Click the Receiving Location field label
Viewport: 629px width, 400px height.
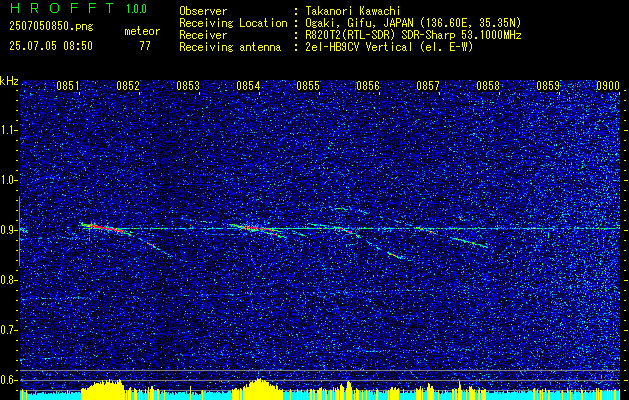point(233,24)
